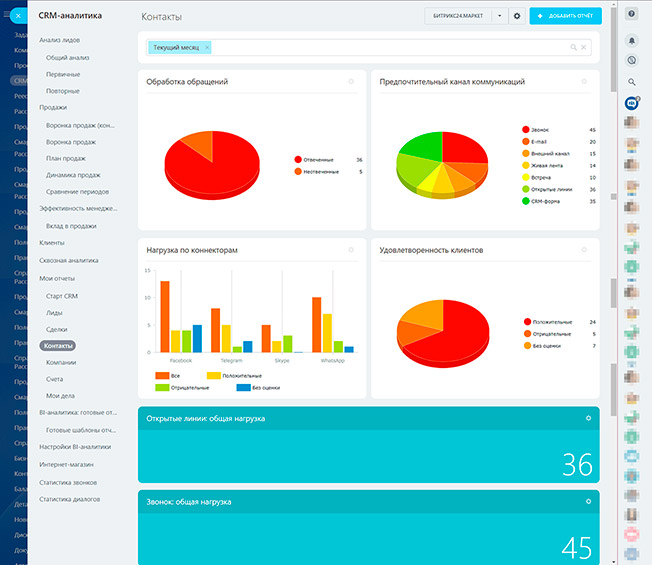Screen dimensions: 652x565
Task: Open settings of 'Удовлетворенность клиентов' widget
Action: 586,249
